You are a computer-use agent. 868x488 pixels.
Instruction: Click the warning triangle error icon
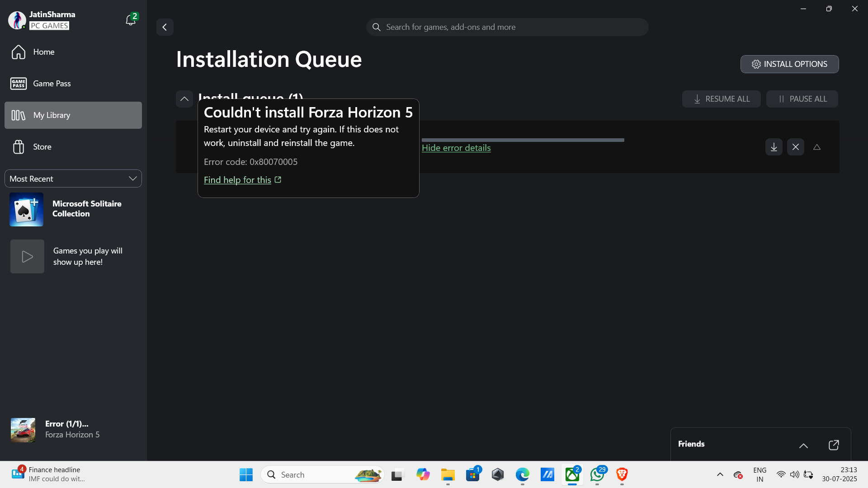[816, 147]
